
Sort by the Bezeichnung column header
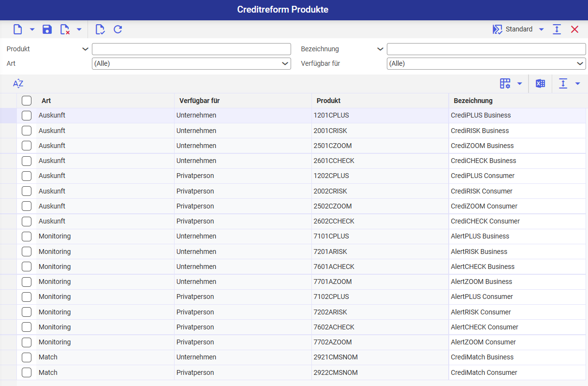[x=473, y=101]
